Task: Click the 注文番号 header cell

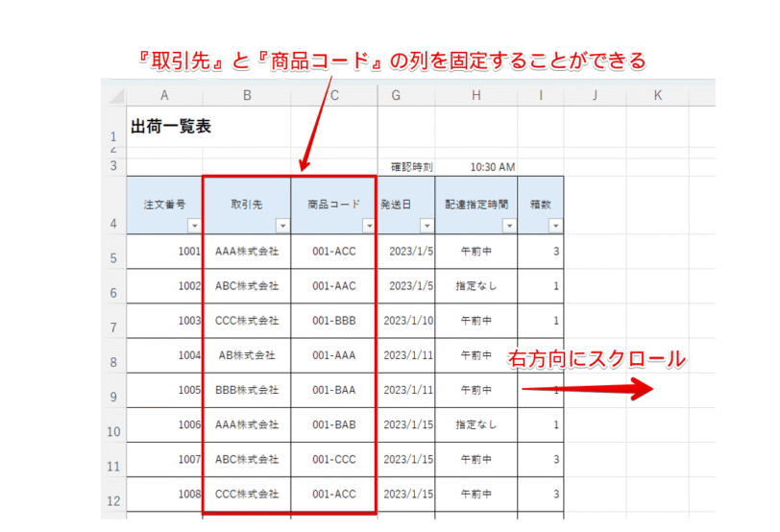Action: tap(164, 205)
